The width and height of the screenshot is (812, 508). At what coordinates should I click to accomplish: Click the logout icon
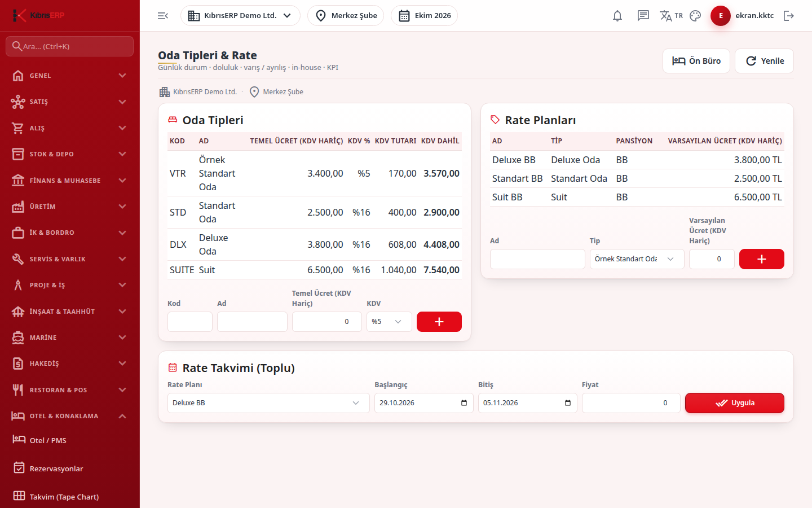point(789,16)
